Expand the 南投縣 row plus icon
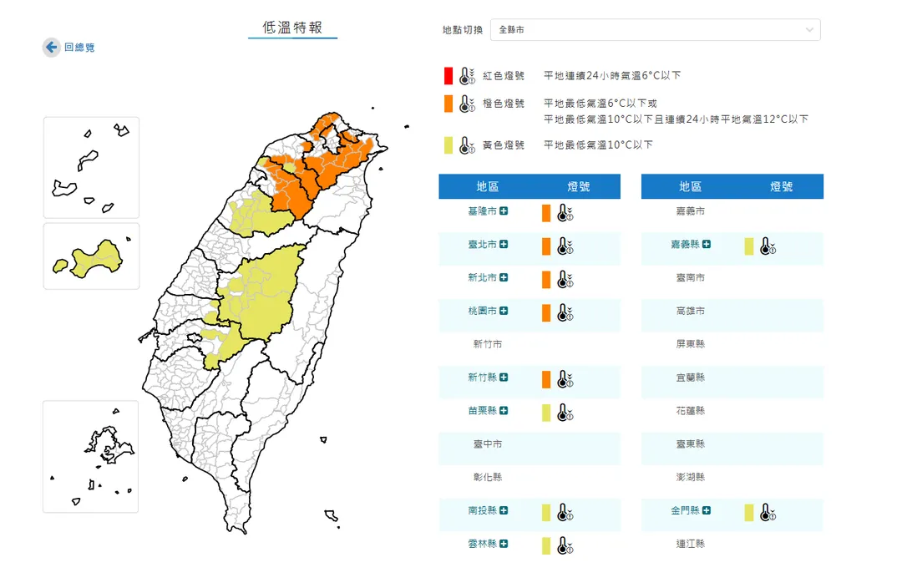 [x=504, y=510]
